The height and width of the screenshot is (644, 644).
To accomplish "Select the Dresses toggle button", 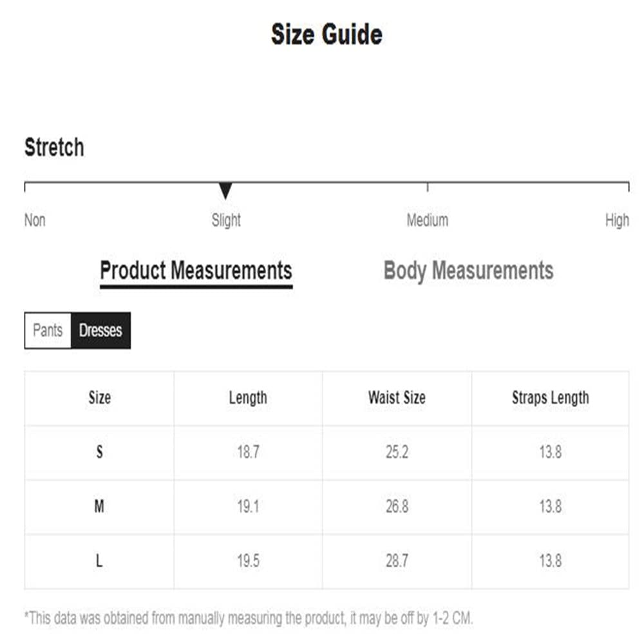I will (x=100, y=330).
